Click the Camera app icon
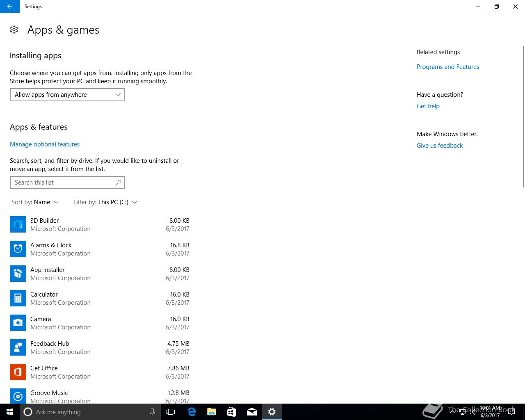The height and width of the screenshot is (420, 525). pos(18,323)
